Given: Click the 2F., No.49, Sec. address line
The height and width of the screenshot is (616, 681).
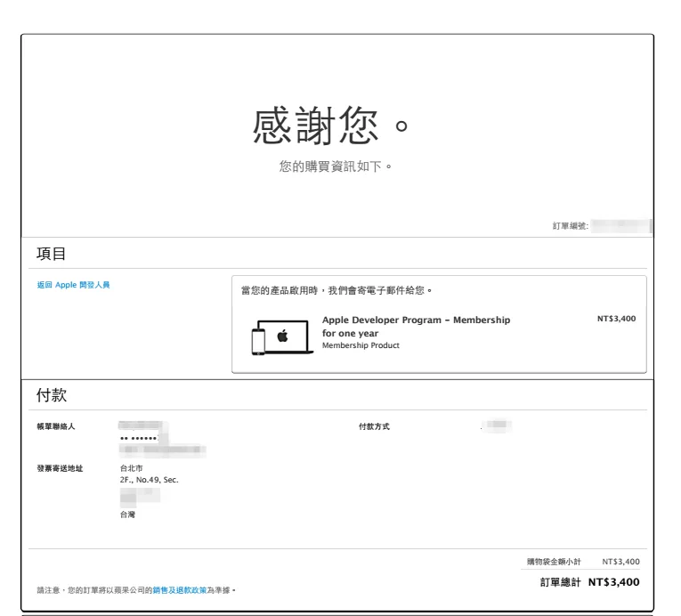Looking at the screenshot, I should pos(149,480).
